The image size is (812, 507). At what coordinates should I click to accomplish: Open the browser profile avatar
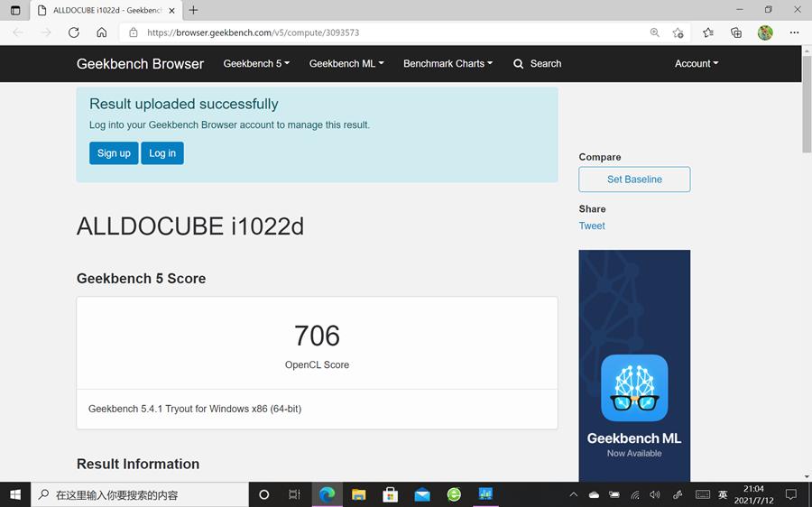point(765,32)
